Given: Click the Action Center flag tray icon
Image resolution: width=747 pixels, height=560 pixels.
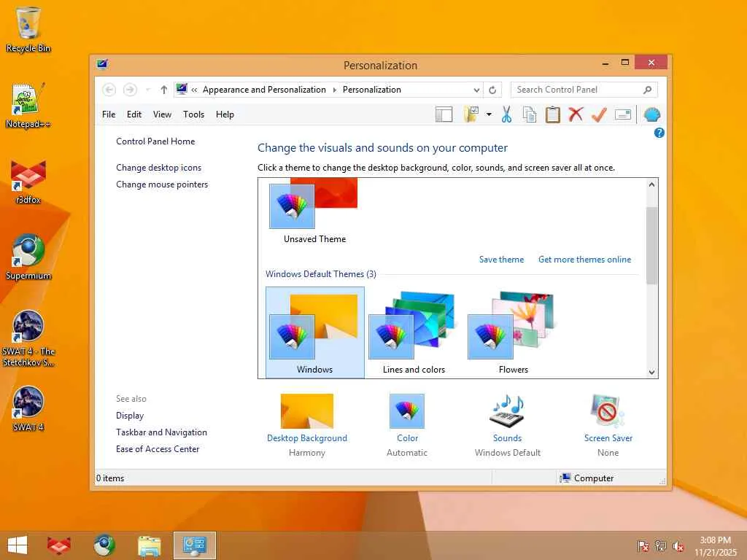Looking at the screenshot, I should pyautogui.click(x=643, y=547).
